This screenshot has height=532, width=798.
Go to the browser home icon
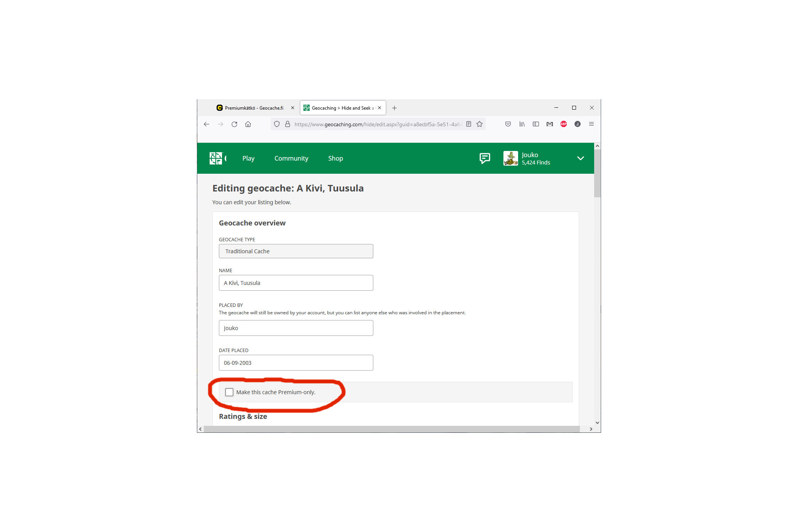248,124
